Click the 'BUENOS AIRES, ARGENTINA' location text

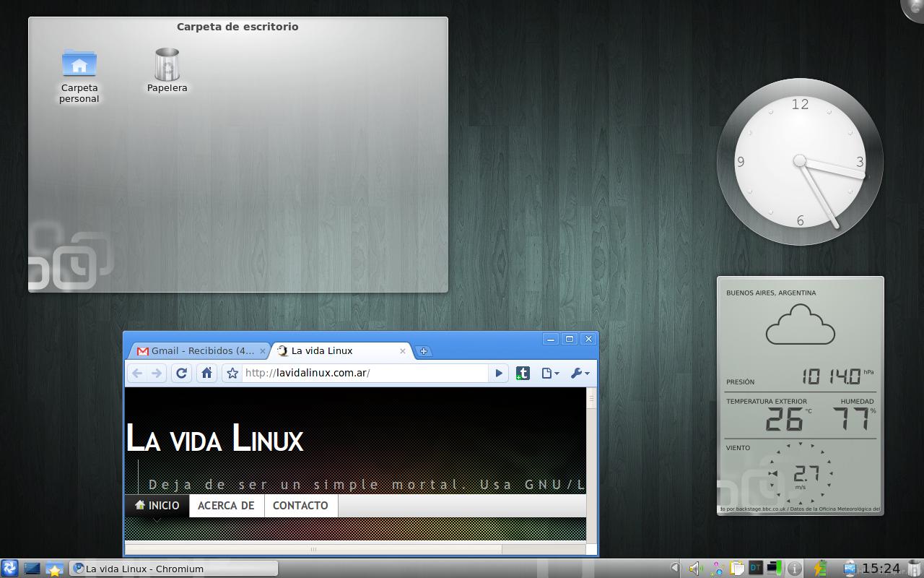[771, 293]
